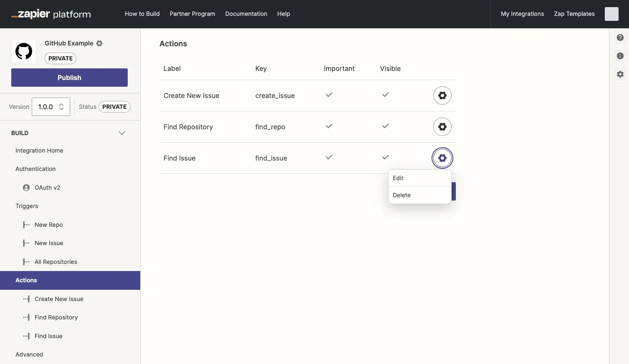Open How to Build in top navigation
Screen dimensions: 629x364
(x=142, y=14)
